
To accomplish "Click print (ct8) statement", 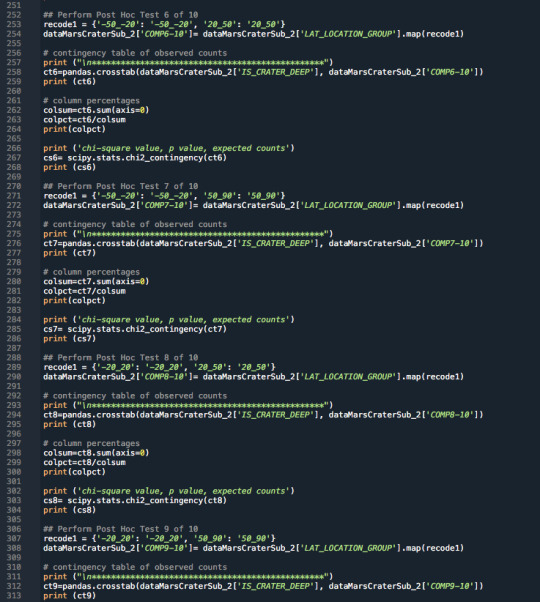I will point(69,424).
